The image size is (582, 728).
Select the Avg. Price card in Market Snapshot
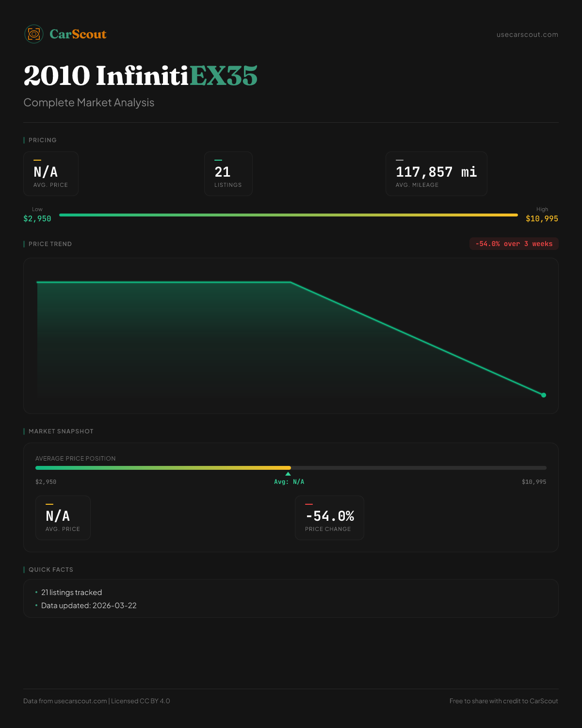tap(63, 518)
